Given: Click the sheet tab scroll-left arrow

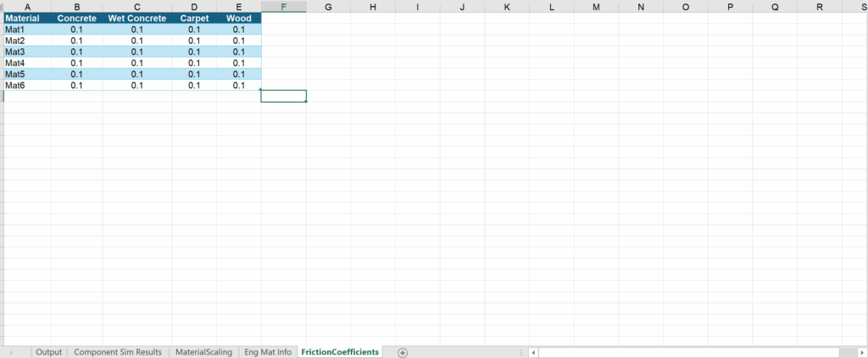Looking at the screenshot, I should (x=10, y=352).
